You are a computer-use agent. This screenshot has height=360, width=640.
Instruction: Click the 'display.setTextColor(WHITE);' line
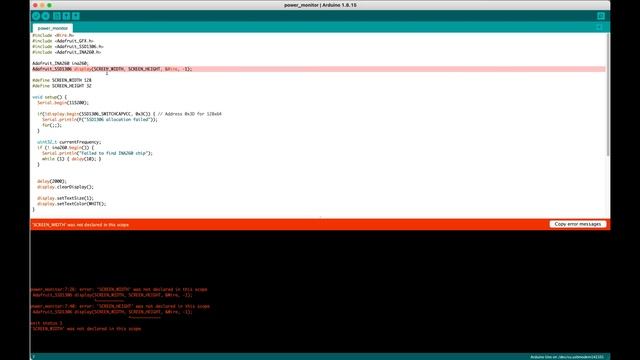pyautogui.click(x=71, y=204)
